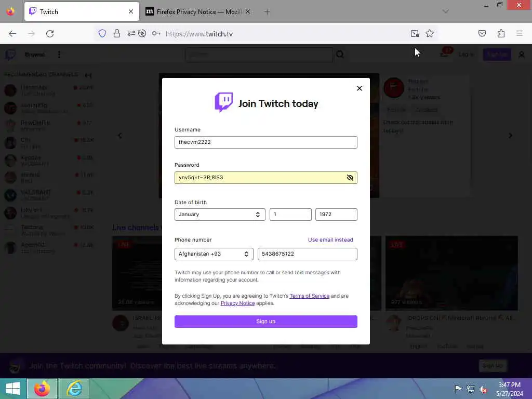Screen dimensions: 532x399
Task: Go back with browser back arrow
Action: [12, 34]
